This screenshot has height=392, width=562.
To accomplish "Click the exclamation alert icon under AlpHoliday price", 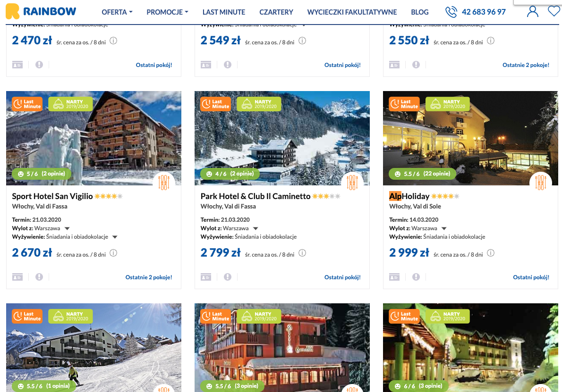I will point(416,277).
